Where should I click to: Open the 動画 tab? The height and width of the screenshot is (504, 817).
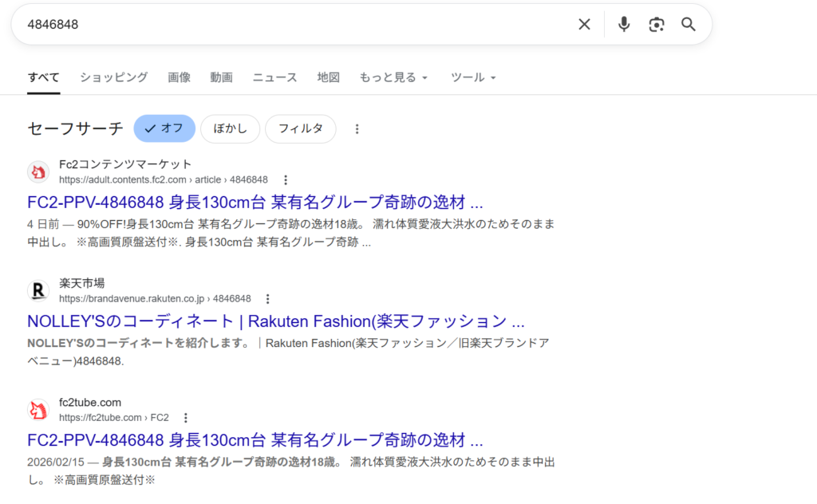coord(221,77)
